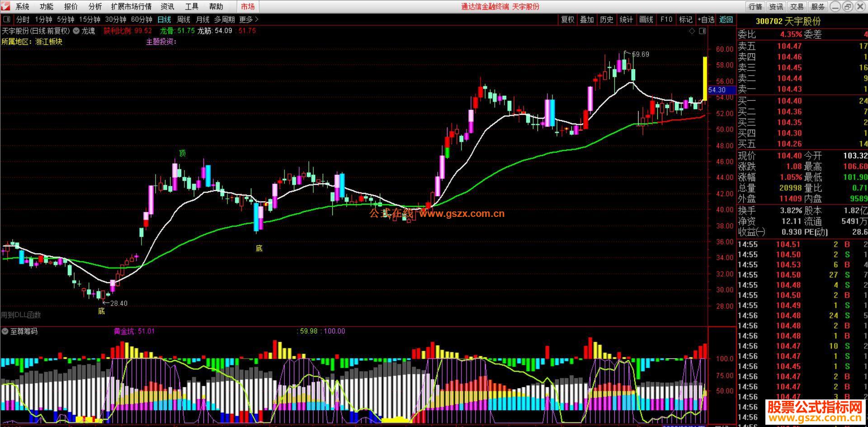Select the 5分钟 period

click(x=66, y=19)
